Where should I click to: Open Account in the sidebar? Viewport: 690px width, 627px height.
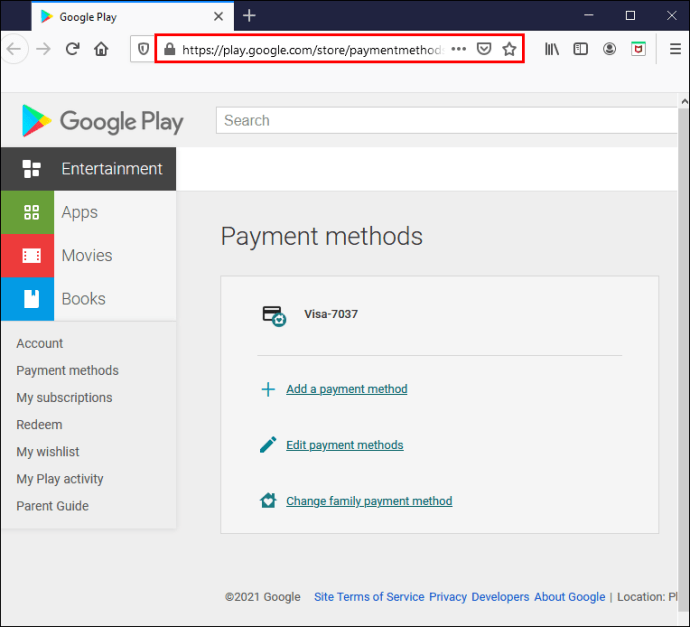click(40, 343)
